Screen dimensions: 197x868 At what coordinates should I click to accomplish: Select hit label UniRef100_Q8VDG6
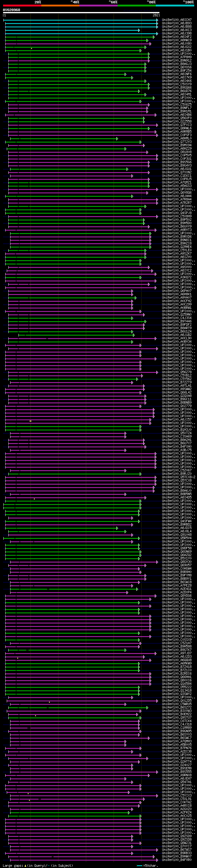177,596
